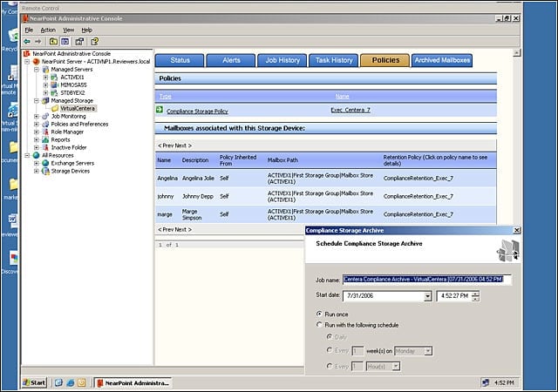The width and height of the screenshot is (558, 392).
Task: Click ComplianceRetention_Exec_7 for johnny
Action: pyautogui.click(x=418, y=196)
